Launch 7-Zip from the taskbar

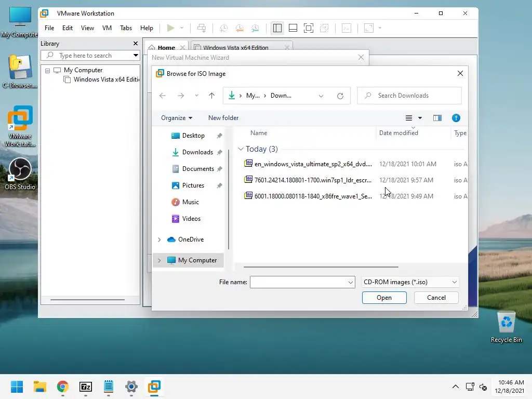tap(86, 387)
